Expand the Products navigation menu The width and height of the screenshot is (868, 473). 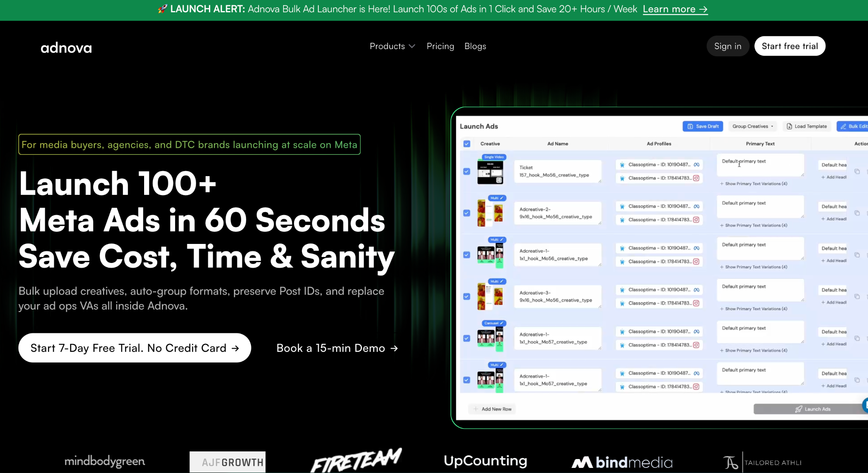coord(392,46)
